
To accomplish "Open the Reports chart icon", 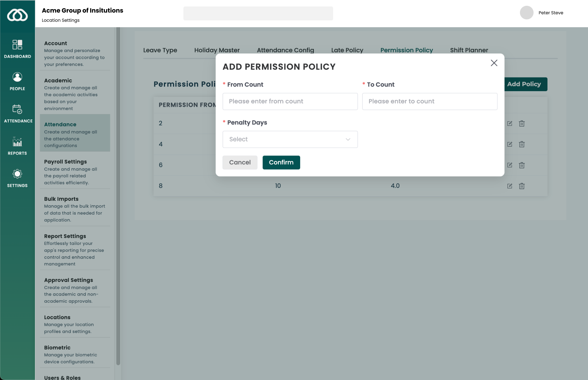I will [x=17, y=142].
